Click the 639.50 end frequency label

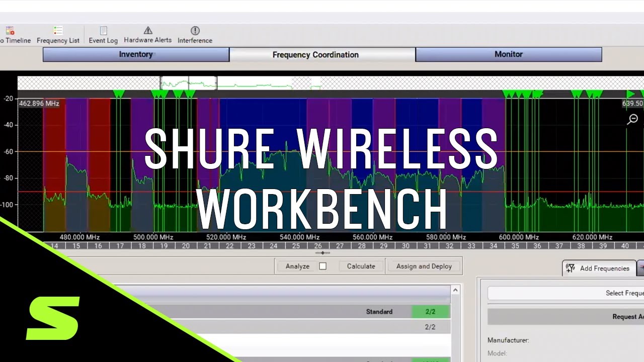coord(632,104)
